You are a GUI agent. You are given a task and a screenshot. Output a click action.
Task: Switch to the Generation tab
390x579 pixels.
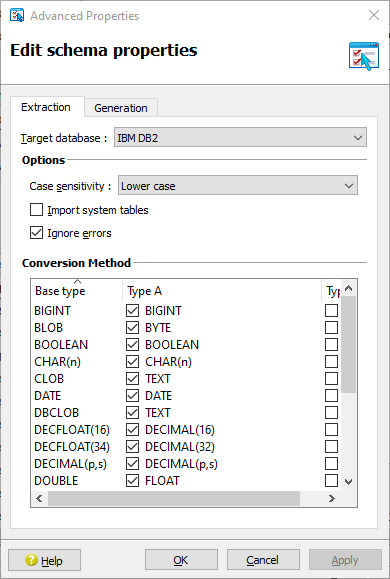point(121,108)
